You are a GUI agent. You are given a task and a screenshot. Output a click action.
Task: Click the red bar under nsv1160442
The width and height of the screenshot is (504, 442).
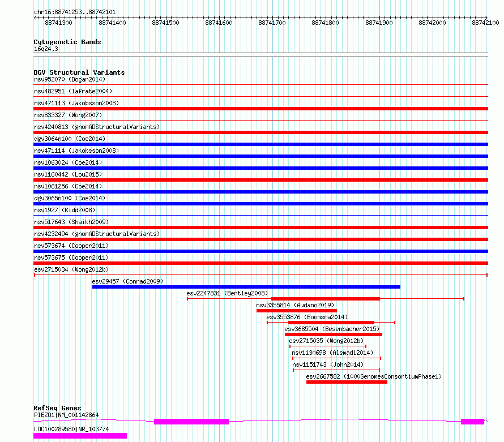[x=260, y=180]
